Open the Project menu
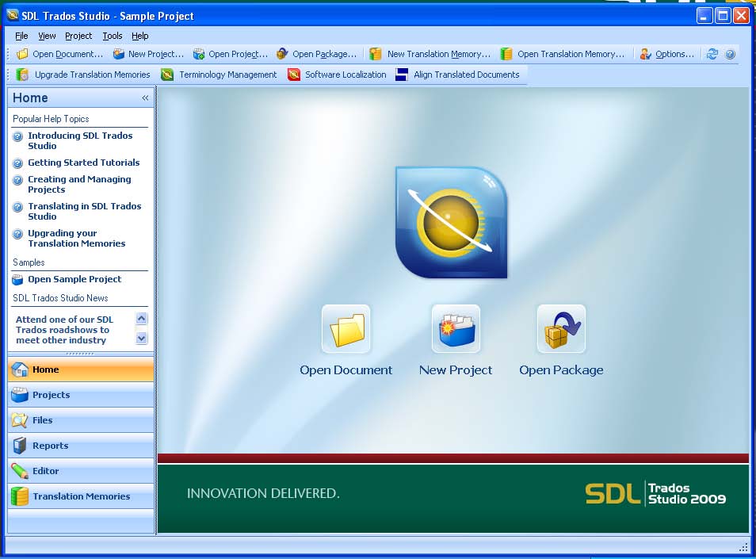756x559 pixels. point(78,36)
